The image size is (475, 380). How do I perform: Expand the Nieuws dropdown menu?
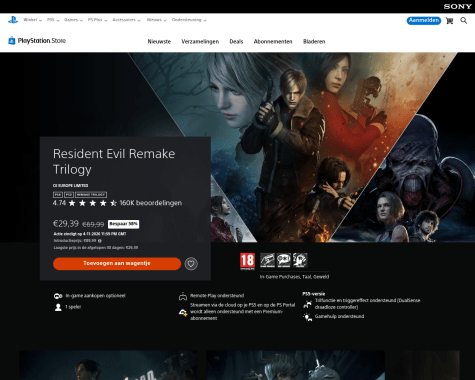click(x=156, y=20)
